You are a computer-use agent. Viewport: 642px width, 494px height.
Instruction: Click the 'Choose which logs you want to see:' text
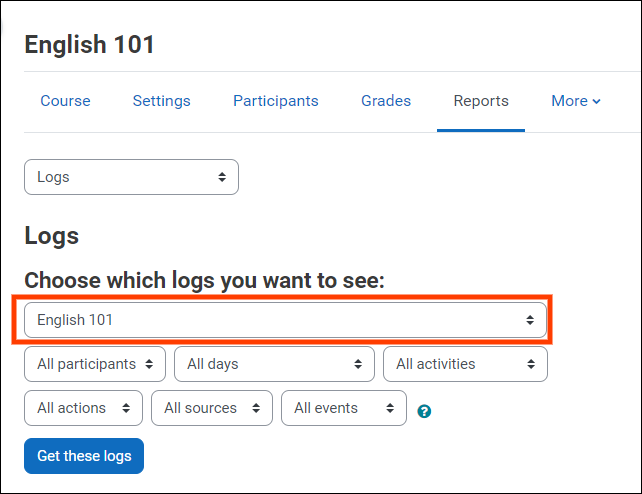(x=204, y=280)
